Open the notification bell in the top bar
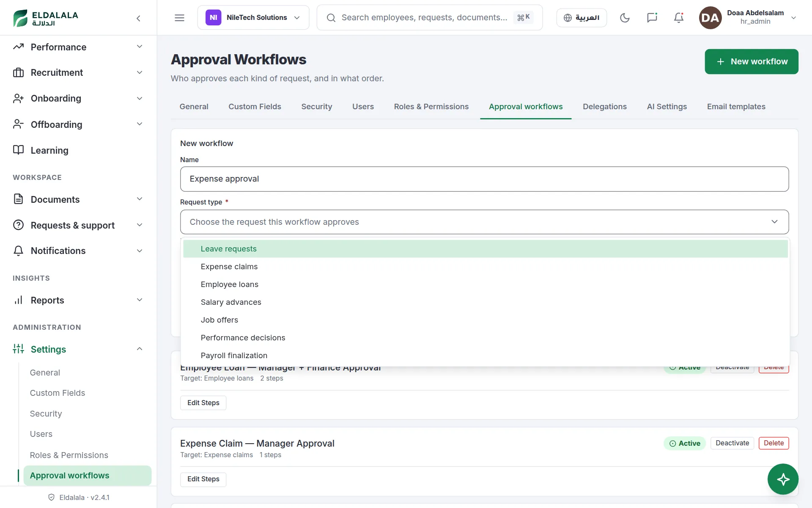This screenshot has height=508, width=812. (x=679, y=18)
